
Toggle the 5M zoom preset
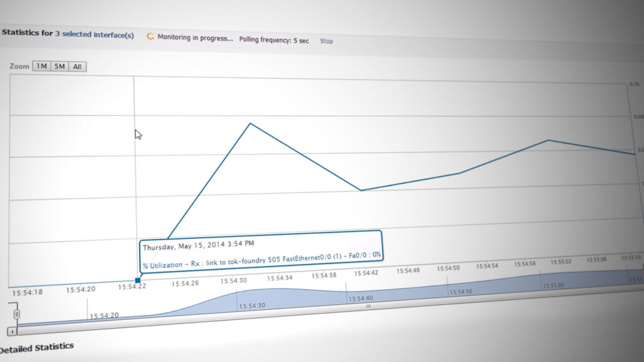click(59, 66)
